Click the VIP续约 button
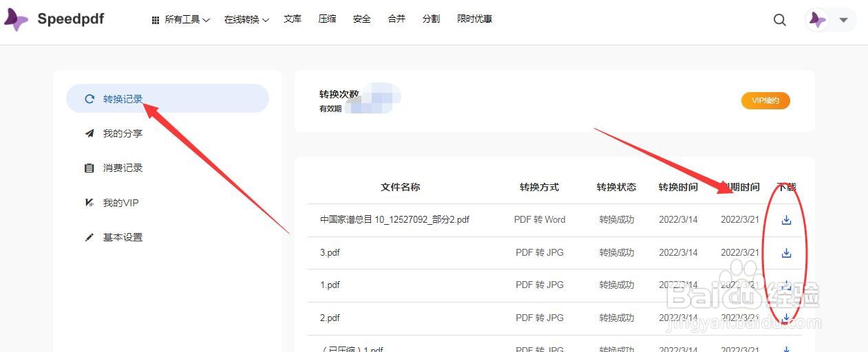Image resolution: width=868 pixels, height=352 pixels. 765,101
